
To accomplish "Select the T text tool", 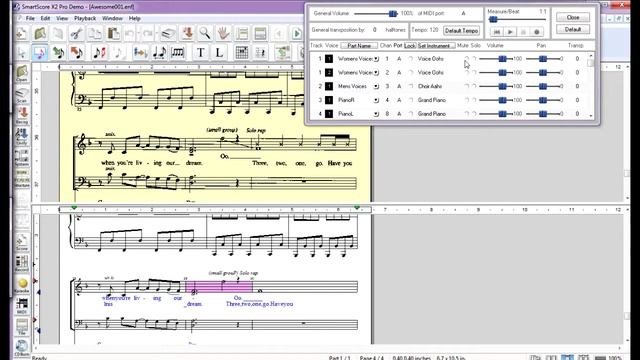I will coord(201,52).
